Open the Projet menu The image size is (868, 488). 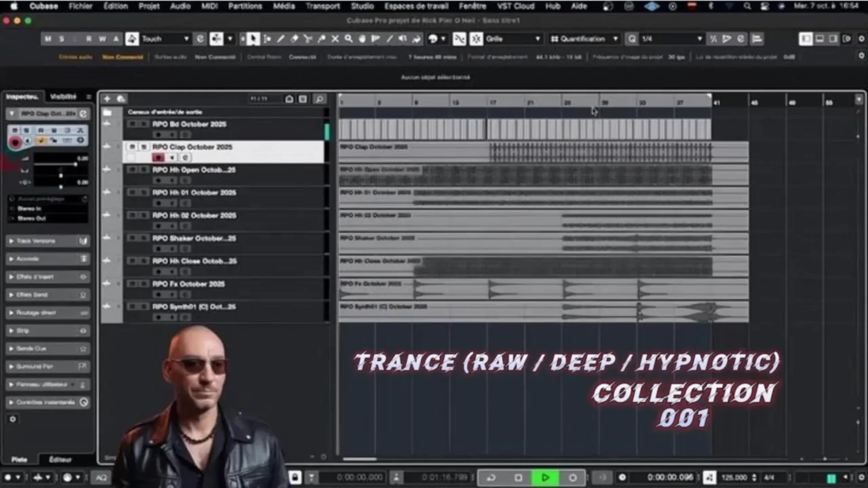pyautogui.click(x=149, y=6)
